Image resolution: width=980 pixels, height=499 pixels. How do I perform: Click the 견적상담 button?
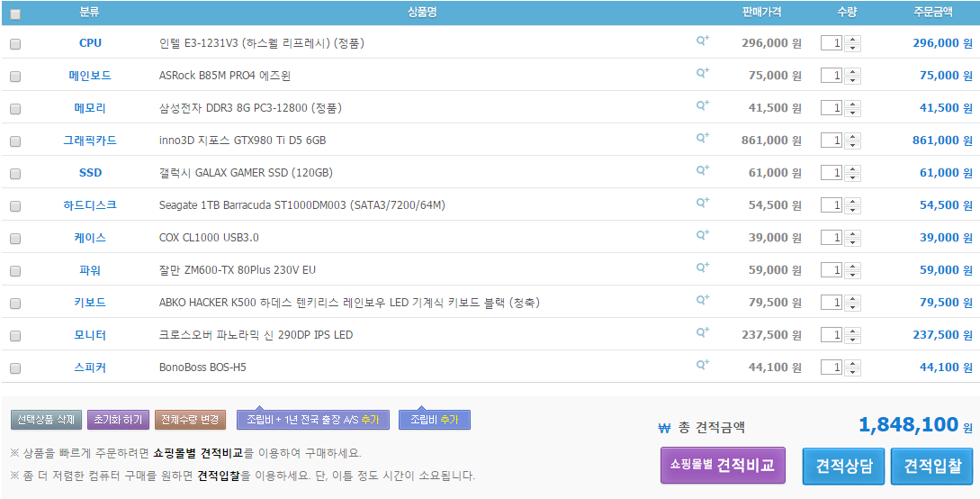[x=843, y=466]
